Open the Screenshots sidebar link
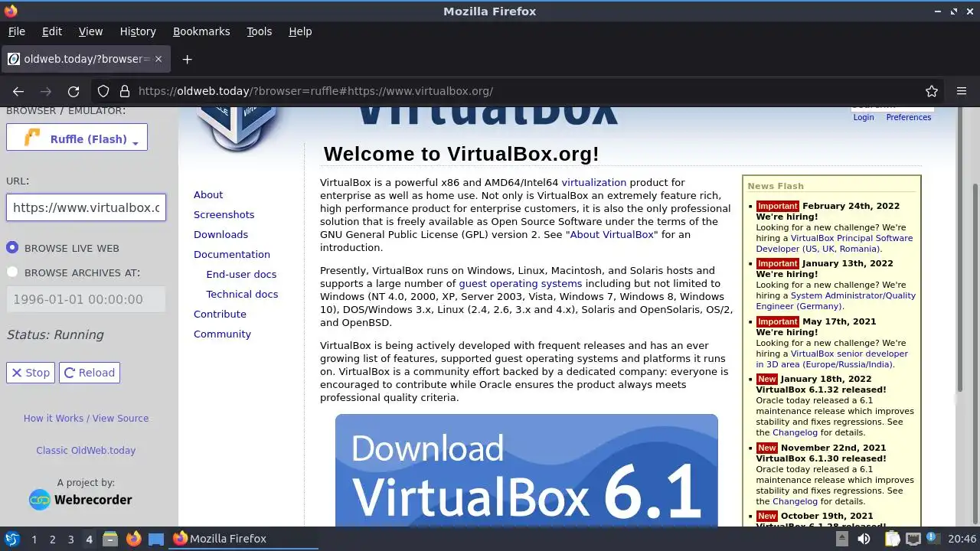 (x=224, y=214)
